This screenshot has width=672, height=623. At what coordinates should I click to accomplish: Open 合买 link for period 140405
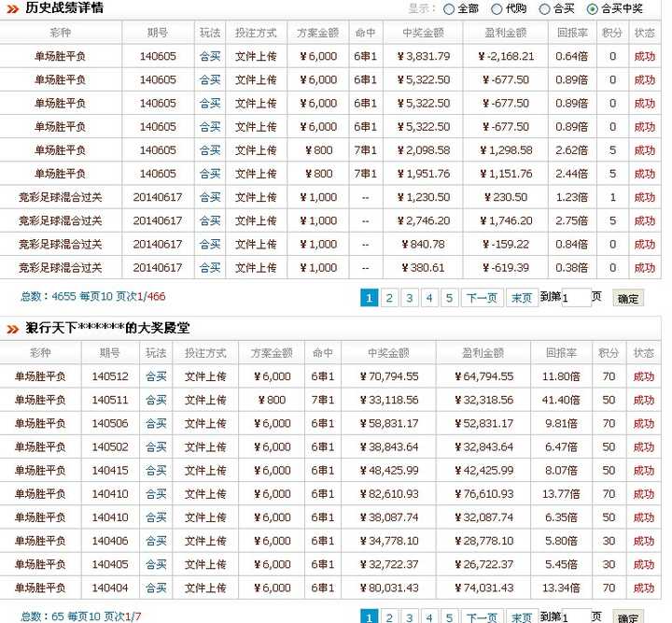pyautogui.click(x=156, y=565)
